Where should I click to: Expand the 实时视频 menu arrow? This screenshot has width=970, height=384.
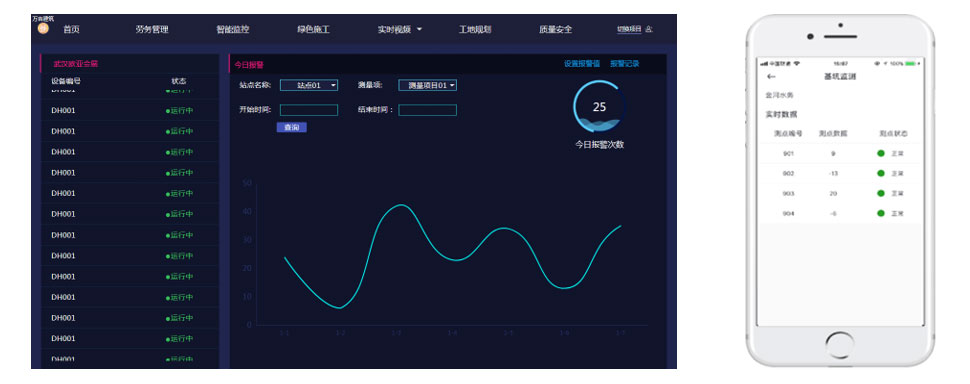coord(419,29)
